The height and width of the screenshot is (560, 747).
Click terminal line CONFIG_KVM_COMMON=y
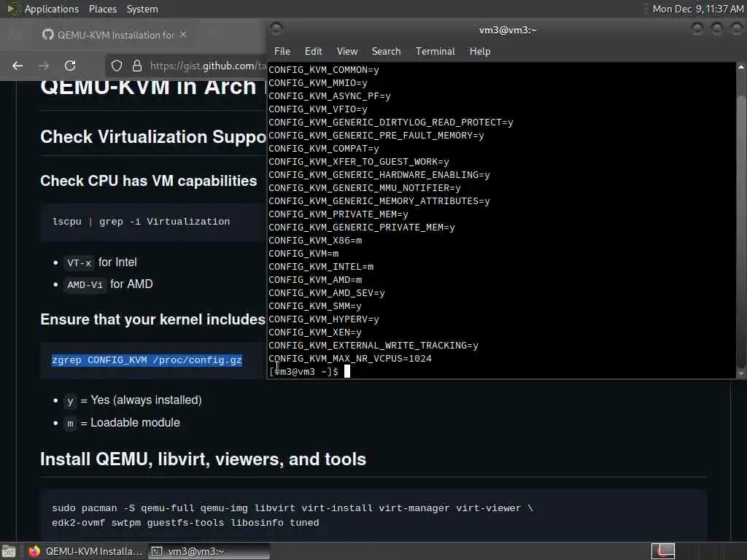coord(323,69)
